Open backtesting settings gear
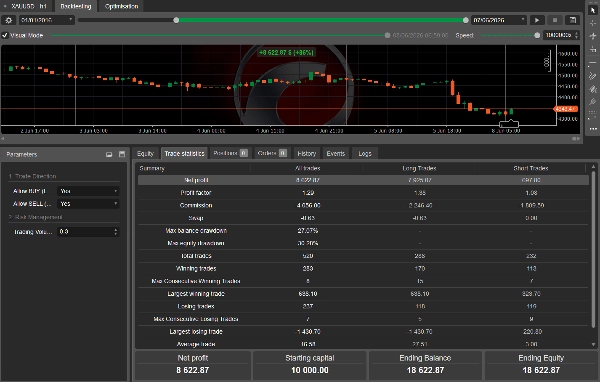This screenshot has width=600, height=382. [x=8, y=20]
